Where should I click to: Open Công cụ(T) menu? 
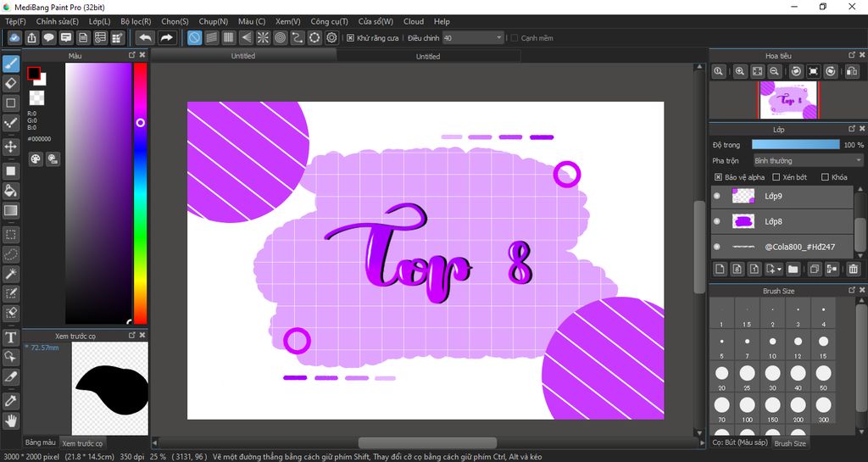point(330,21)
